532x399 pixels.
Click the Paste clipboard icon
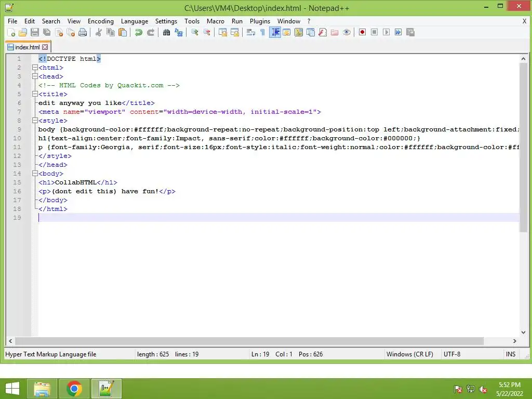[123, 32]
